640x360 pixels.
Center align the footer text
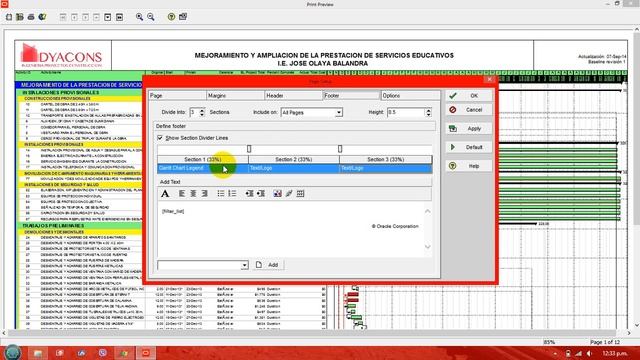pyautogui.click(x=193, y=193)
